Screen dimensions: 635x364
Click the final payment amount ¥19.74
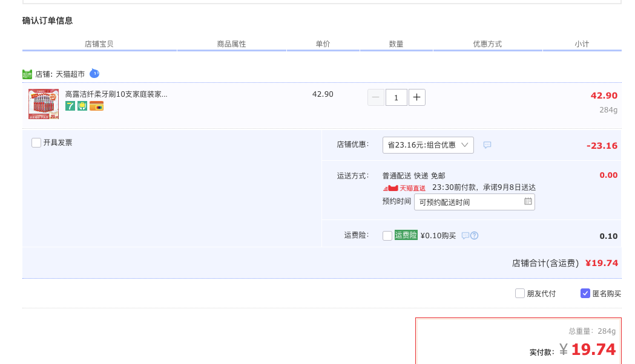588,349
